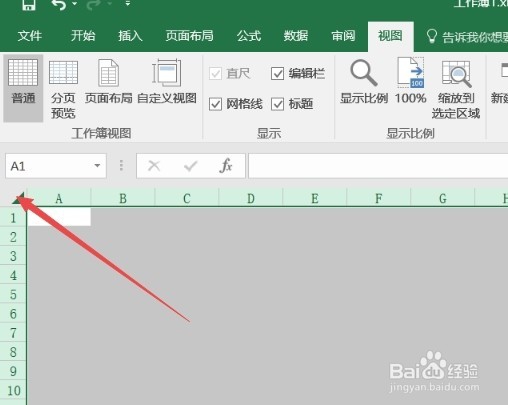Screen dimensions: 508x405
Task: Select column E header
Action: pos(315,199)
